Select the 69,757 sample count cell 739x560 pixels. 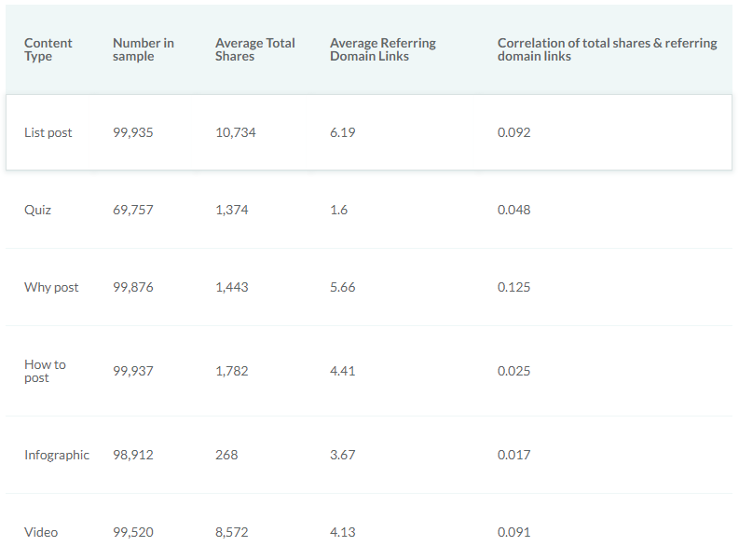click(x=133, y=210)
